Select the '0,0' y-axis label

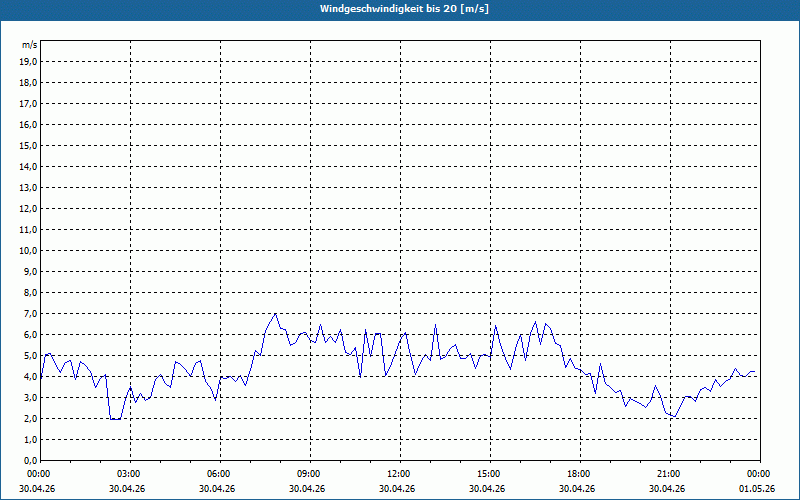pos(31,461)
